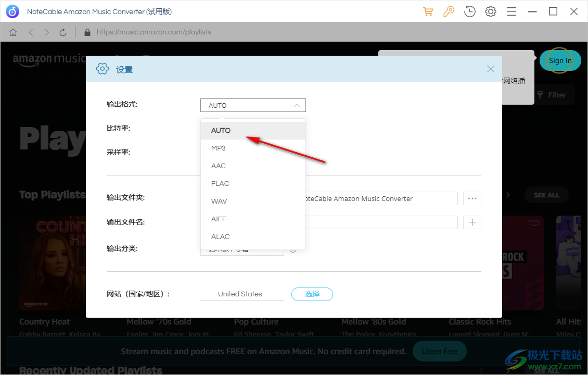Click the amazon music logo

click(49, 60)
